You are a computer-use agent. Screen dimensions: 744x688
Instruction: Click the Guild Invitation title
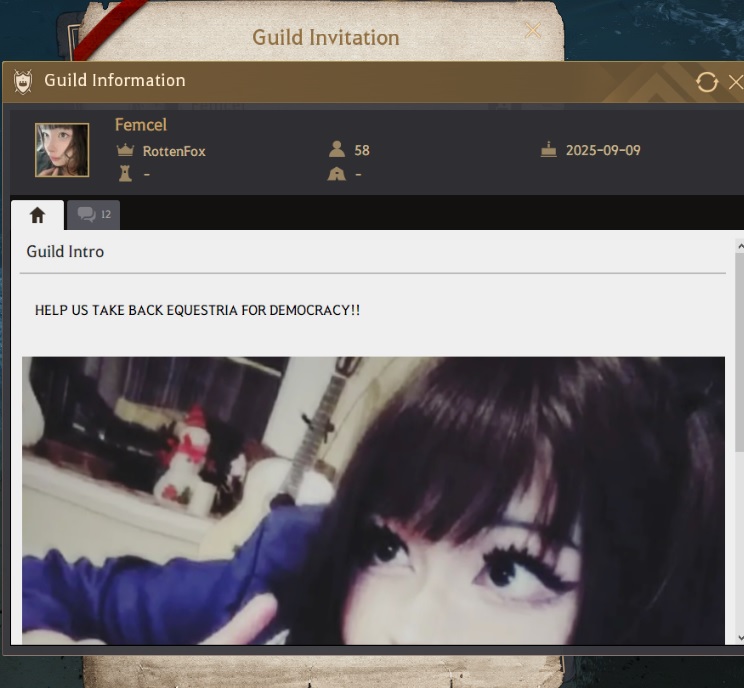click(326, 37)
